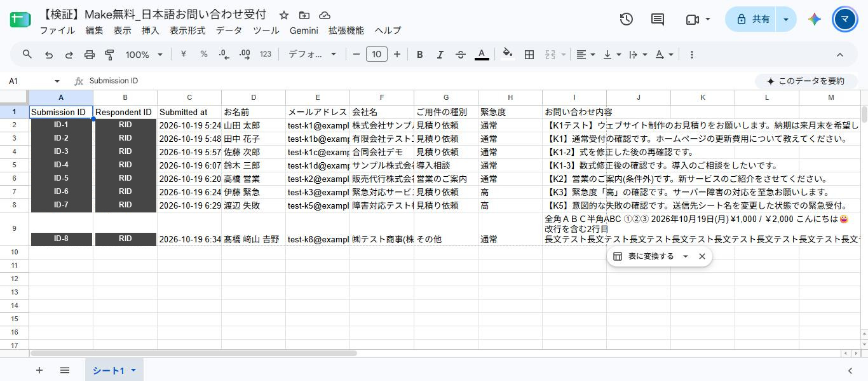
Task: Select the ID-5 cell
Action: click(x=61, y=179)
